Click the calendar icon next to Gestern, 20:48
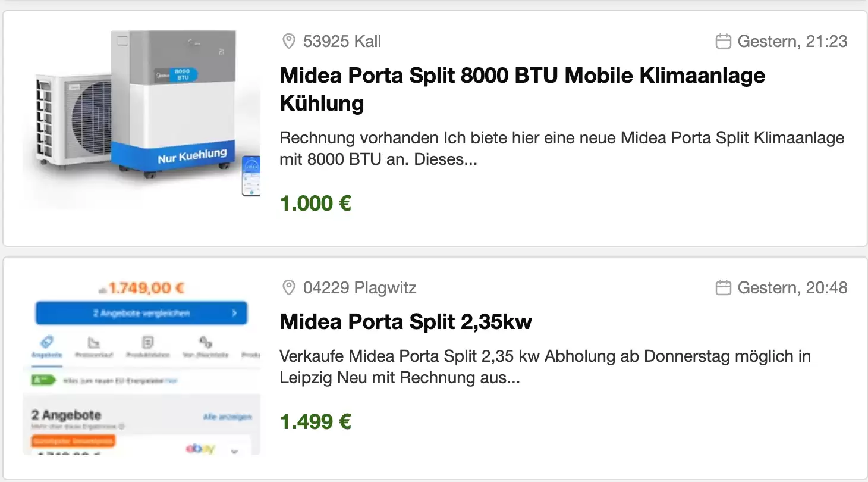The height and width of the screenshot is (482, 868). click(x=723, y=288)
